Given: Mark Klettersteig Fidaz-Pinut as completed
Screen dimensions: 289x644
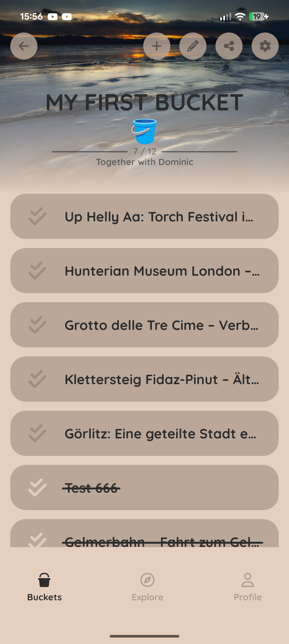Looking at the screenshot, I should click(x=37, y=379).
